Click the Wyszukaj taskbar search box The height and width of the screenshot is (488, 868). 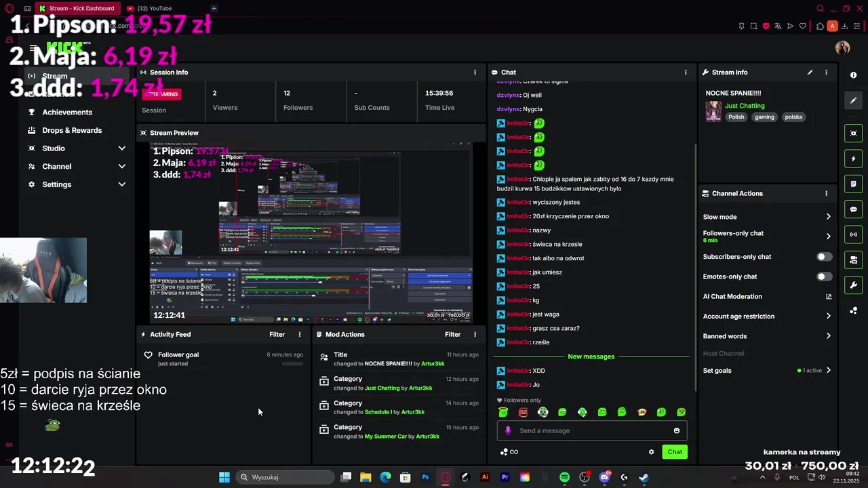click(x=283, y=477)
